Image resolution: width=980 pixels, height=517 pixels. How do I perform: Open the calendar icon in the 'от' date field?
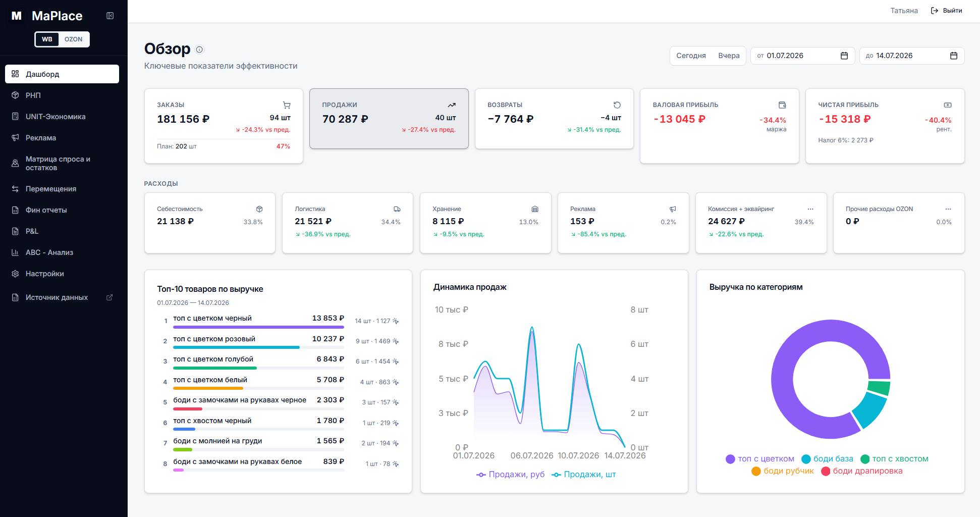pyautogui.click(x=844, y=56)
